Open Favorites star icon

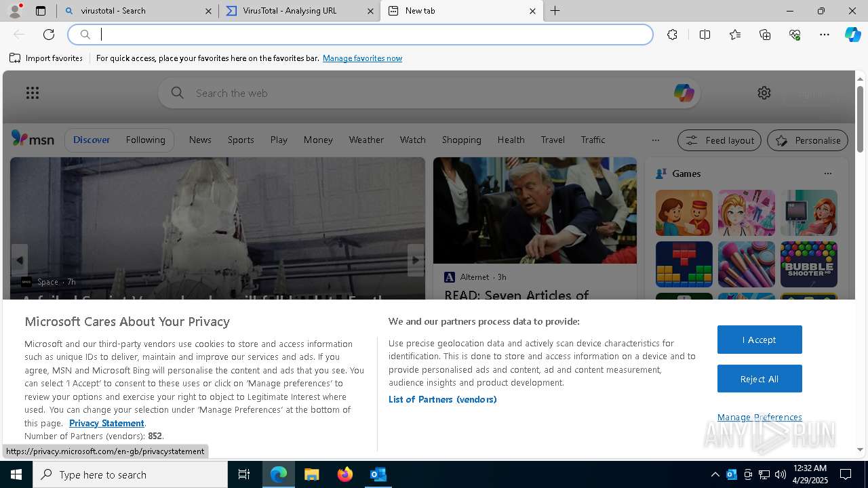(x=735, y=35)
